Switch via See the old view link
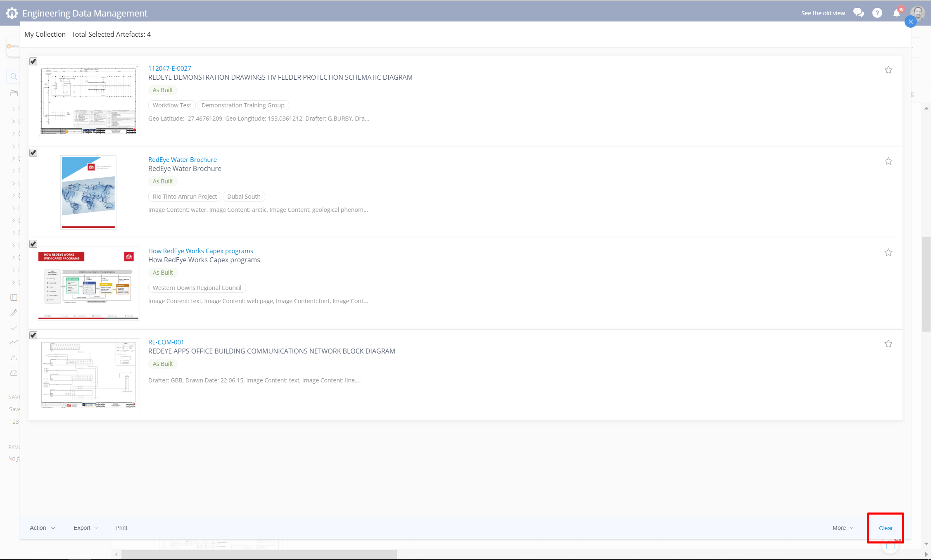 pos(823,13)
